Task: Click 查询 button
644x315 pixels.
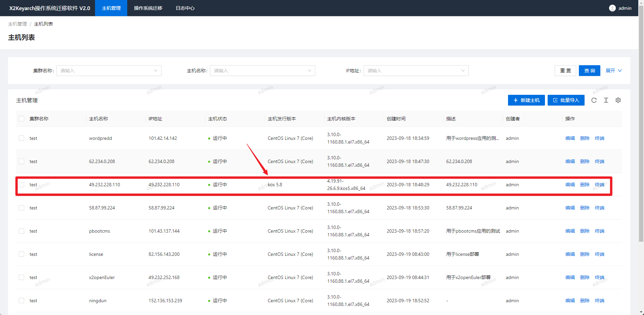Action: 590,71
